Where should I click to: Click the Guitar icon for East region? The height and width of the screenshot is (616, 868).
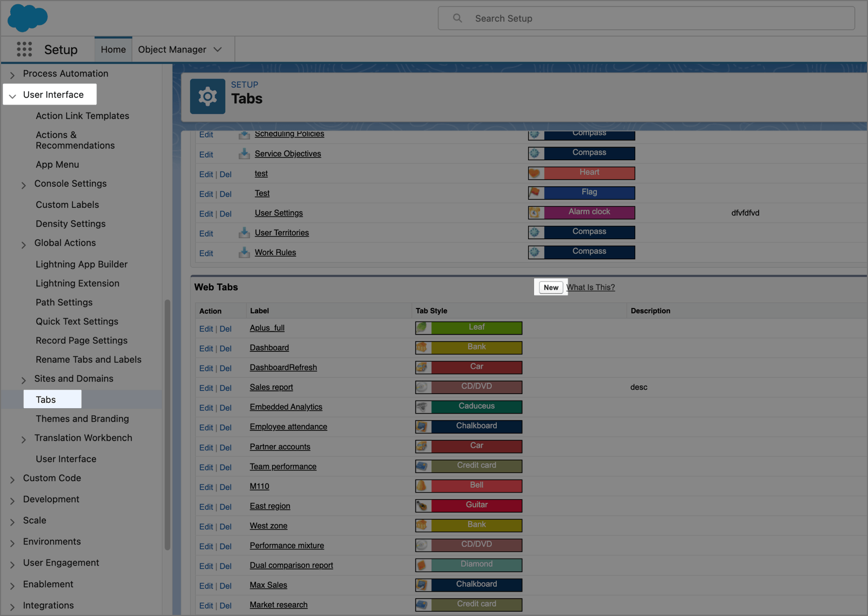(422, 506)
